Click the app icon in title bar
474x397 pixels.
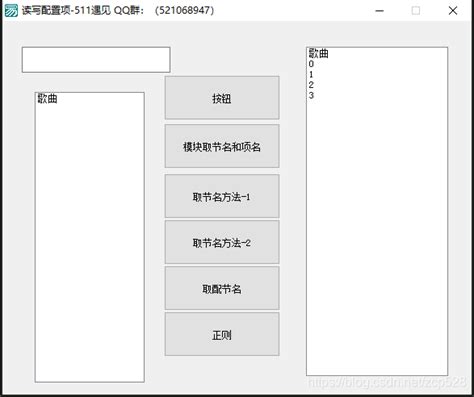pos(11,10)
